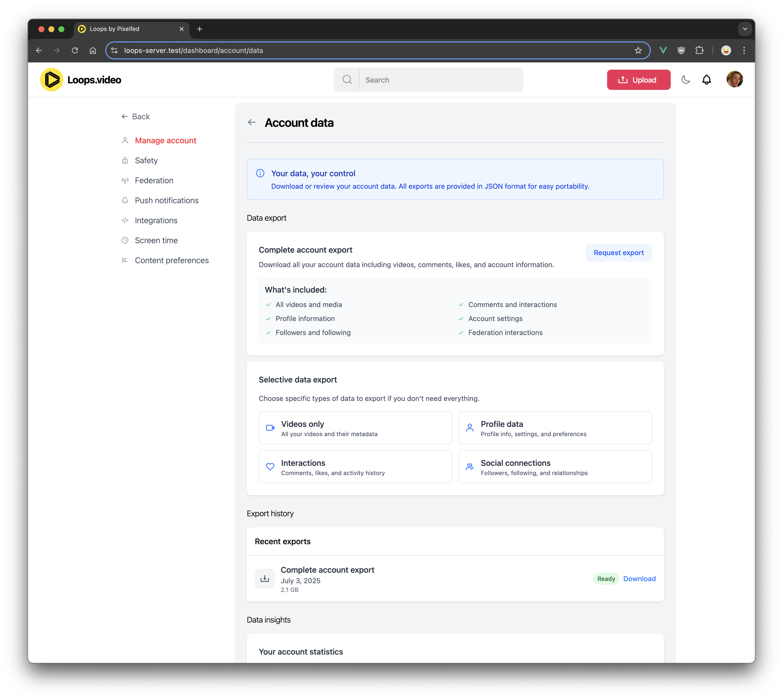Click the Videos only camera icon
This screenshot has height=700, width=783.
click(270, 428)
